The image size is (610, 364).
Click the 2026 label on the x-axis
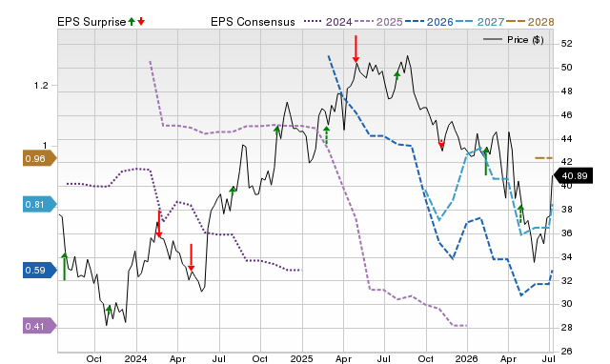467,358
